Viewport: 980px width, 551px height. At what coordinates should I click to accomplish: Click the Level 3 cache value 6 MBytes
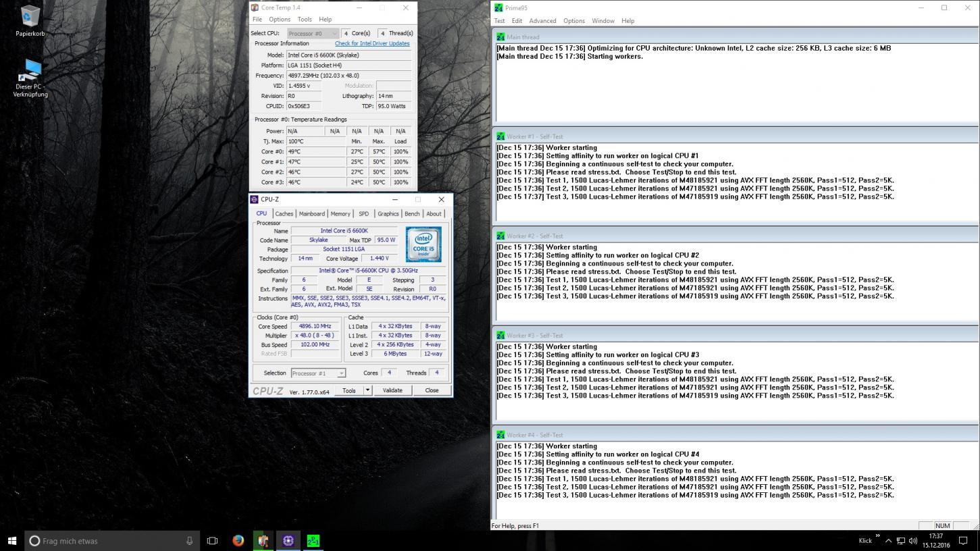pos(395,354)
